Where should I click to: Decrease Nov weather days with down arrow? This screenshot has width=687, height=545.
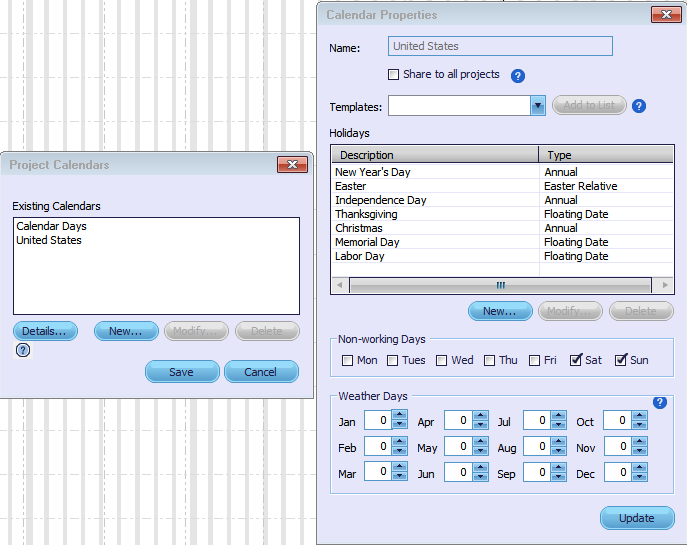coord(640,451)
